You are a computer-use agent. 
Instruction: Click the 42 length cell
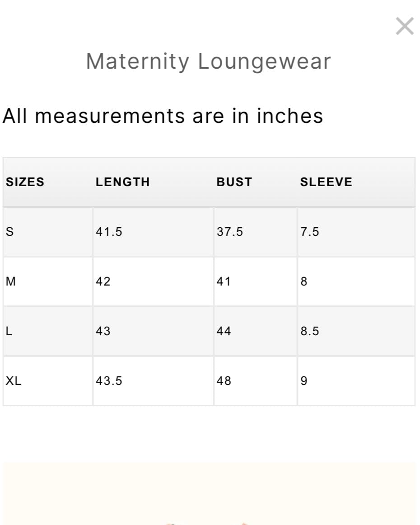tap(103, 281)
